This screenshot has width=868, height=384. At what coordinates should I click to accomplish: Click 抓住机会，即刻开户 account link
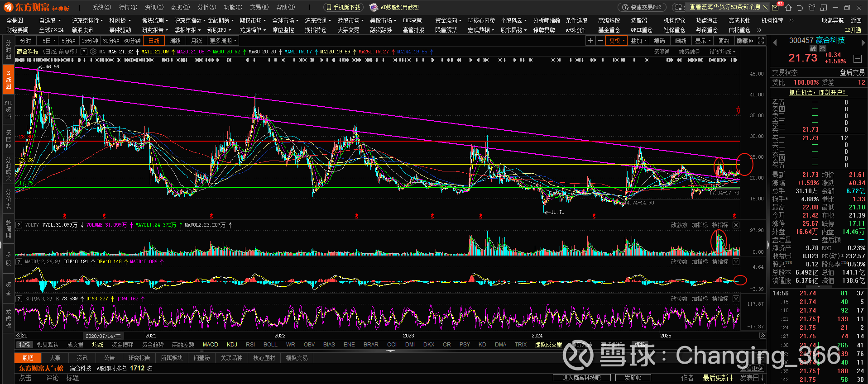point(817,92)
